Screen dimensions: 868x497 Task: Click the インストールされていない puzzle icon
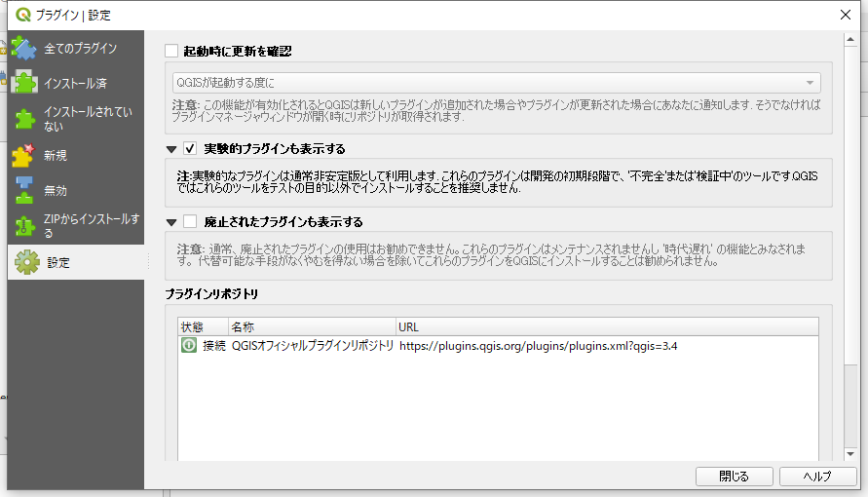(x=23, y=119)
